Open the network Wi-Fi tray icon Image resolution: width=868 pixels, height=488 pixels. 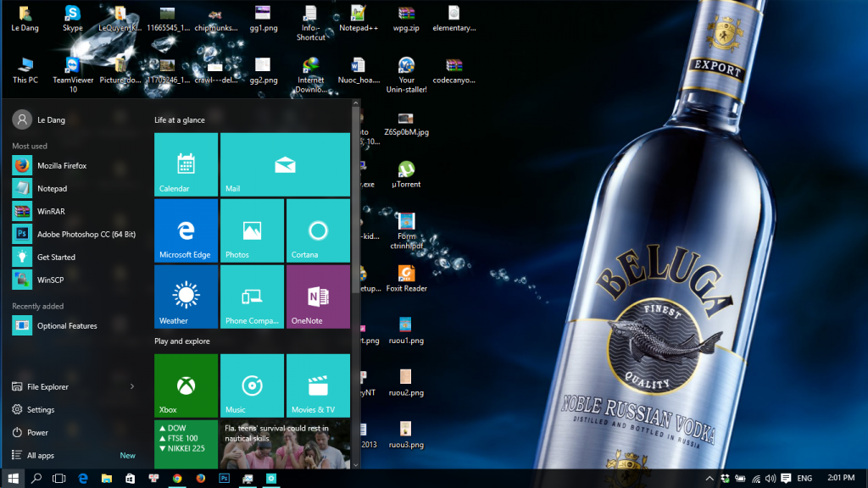tap(755, 479)
